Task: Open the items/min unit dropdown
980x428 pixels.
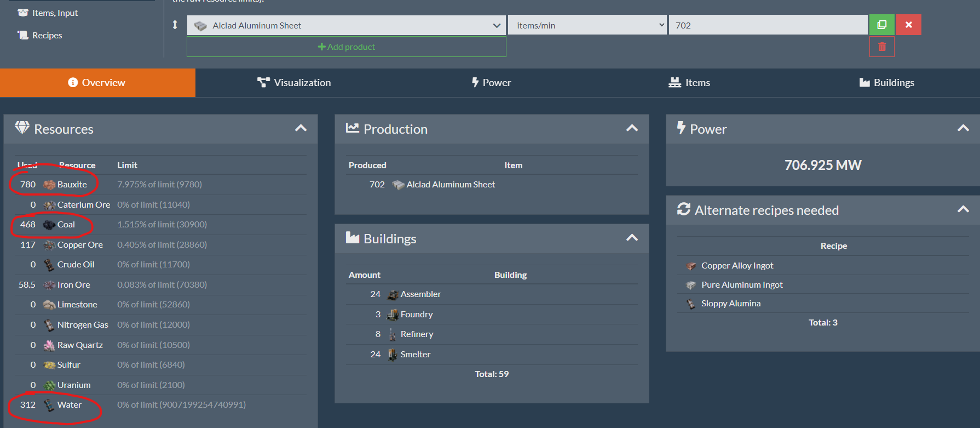Action: (587, 25)
